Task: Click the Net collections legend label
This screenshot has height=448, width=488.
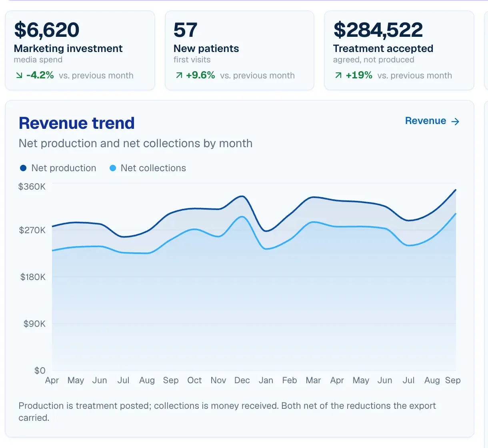Action: point(153,168)
